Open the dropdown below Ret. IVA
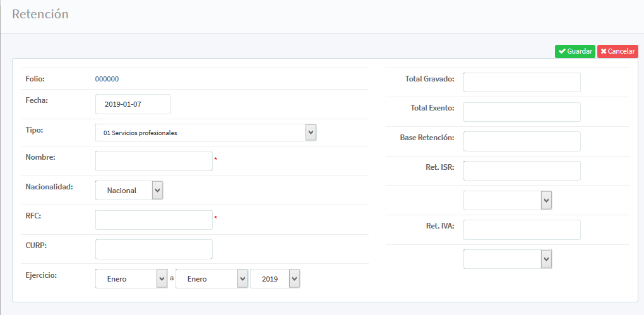 click(x=508, y=259)
